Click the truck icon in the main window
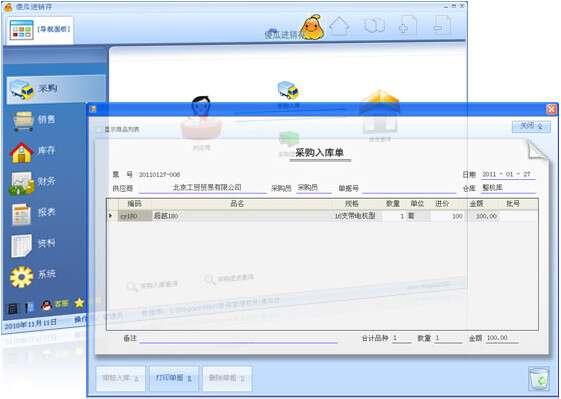This screenshot has width=561, height=399. click(x=288, y=90)
